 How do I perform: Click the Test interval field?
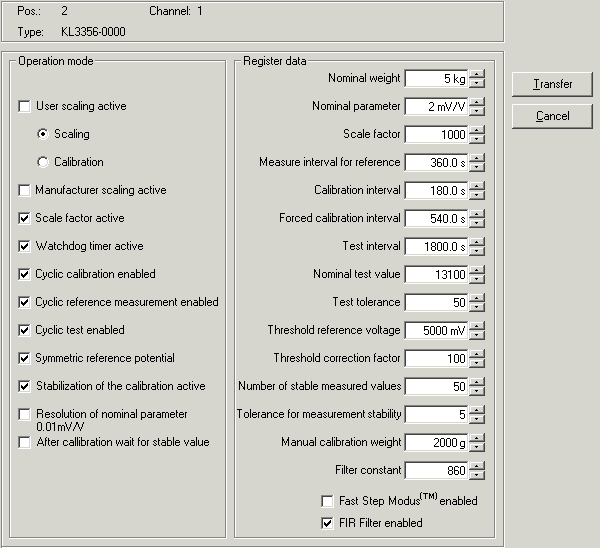pos(436,246)
